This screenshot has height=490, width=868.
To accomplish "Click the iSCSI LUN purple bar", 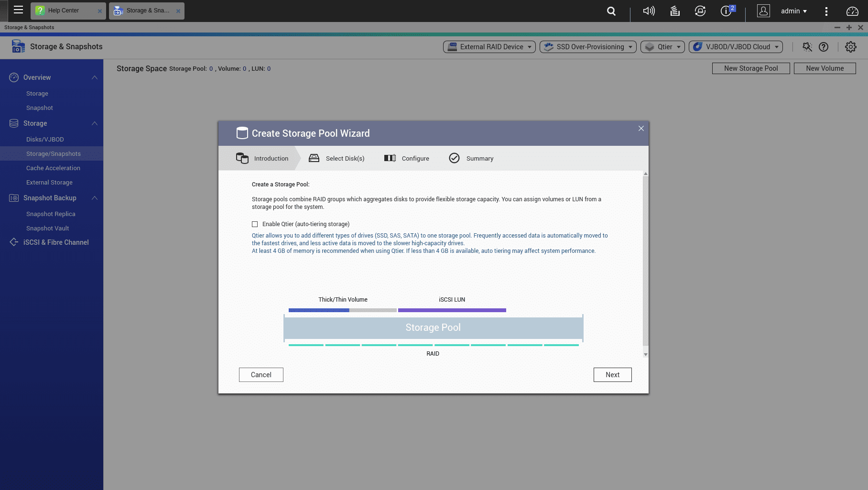I will pyautogui.click(x=452, y=310).
